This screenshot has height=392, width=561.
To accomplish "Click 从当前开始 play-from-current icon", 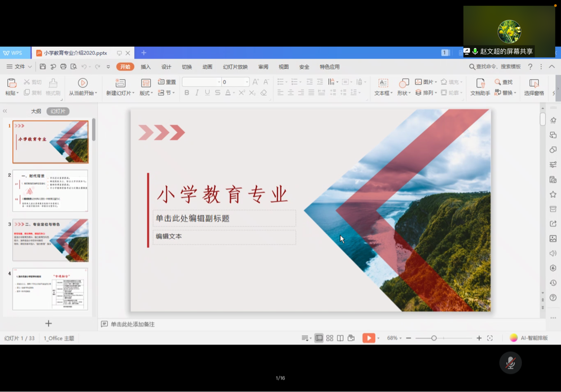I will (x=82, y=83).
